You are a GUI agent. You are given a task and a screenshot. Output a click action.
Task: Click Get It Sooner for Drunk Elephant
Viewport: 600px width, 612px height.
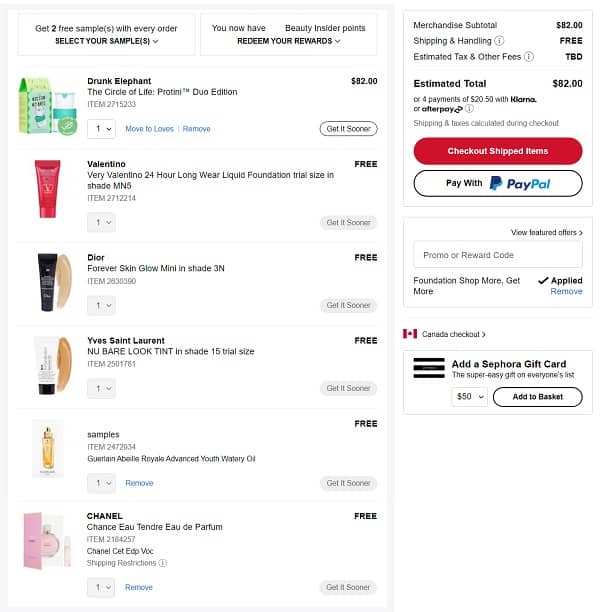(x=348, y=129)
